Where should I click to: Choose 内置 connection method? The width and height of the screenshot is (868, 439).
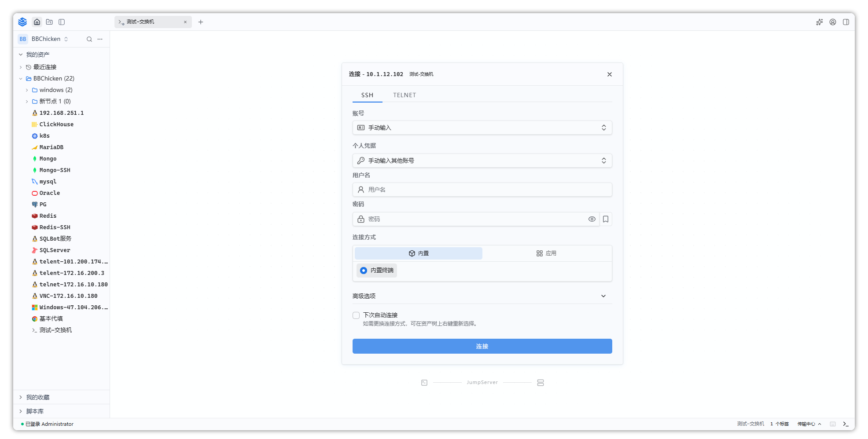(419, 253)
